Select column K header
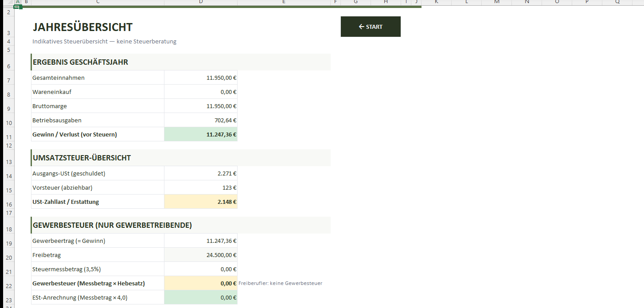Image resolution: width=644 pixels, height=308 pixels. 436,2
